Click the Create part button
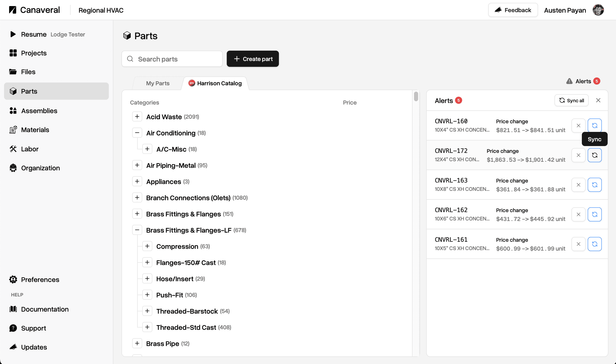 tap(253, 59)
